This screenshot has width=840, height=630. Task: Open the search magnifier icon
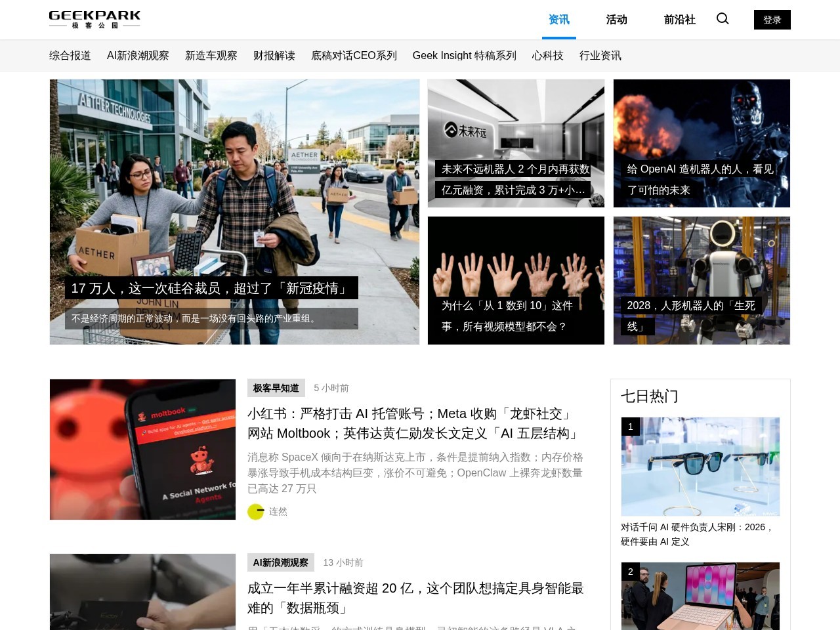[723, 19]
